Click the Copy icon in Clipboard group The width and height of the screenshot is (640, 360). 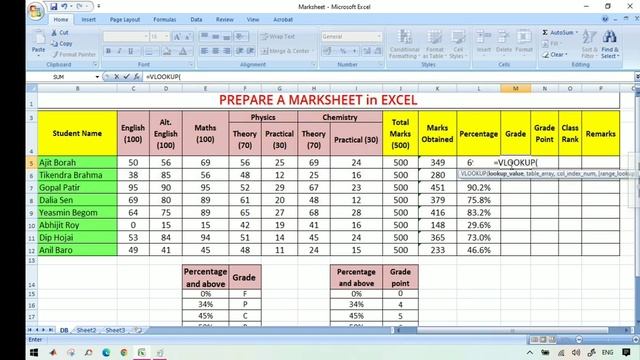(x=54, y=43)
